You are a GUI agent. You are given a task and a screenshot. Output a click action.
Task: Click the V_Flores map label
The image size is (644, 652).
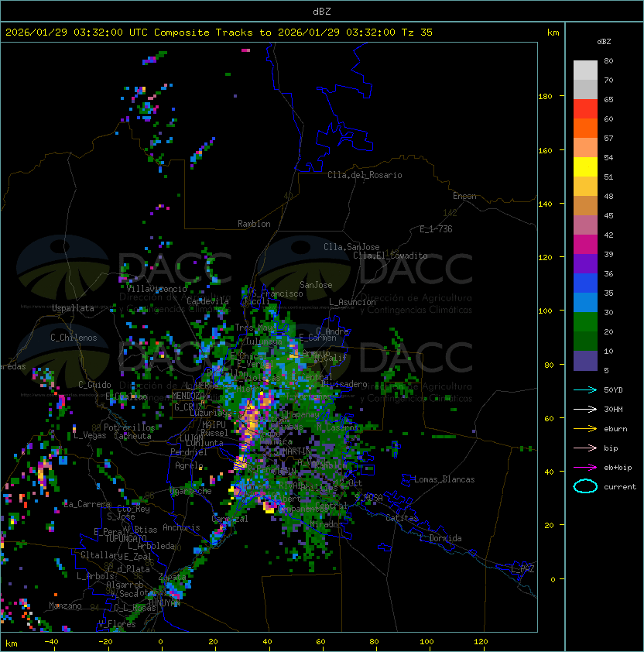(117, 624)
